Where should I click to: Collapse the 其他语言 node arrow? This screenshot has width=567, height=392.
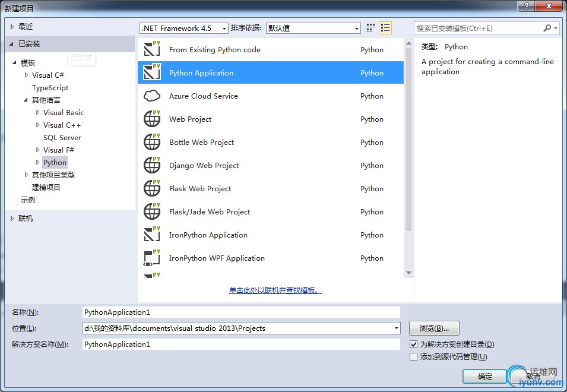coord(26,100)
